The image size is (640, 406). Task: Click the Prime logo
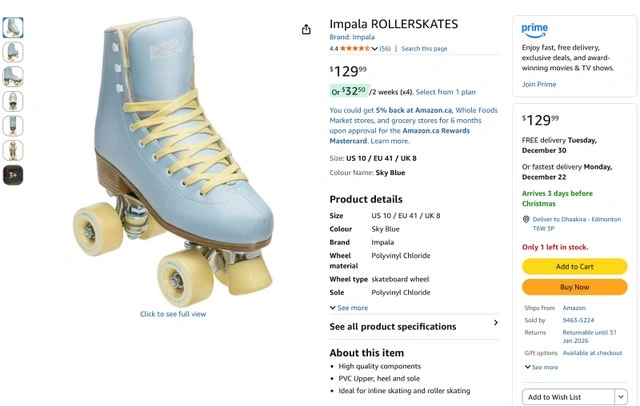(534, 30)
